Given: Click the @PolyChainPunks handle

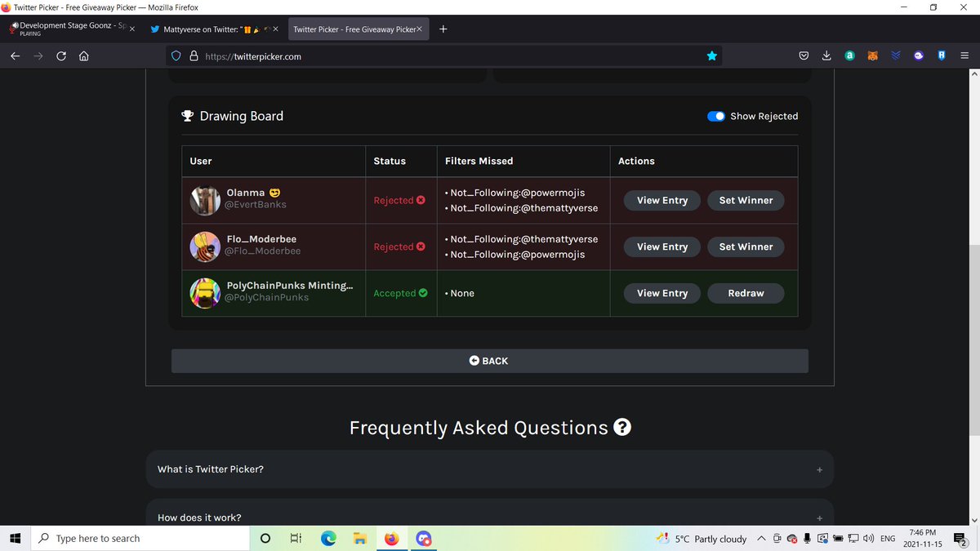Looking at the screenshot, I should pos(267,298).
